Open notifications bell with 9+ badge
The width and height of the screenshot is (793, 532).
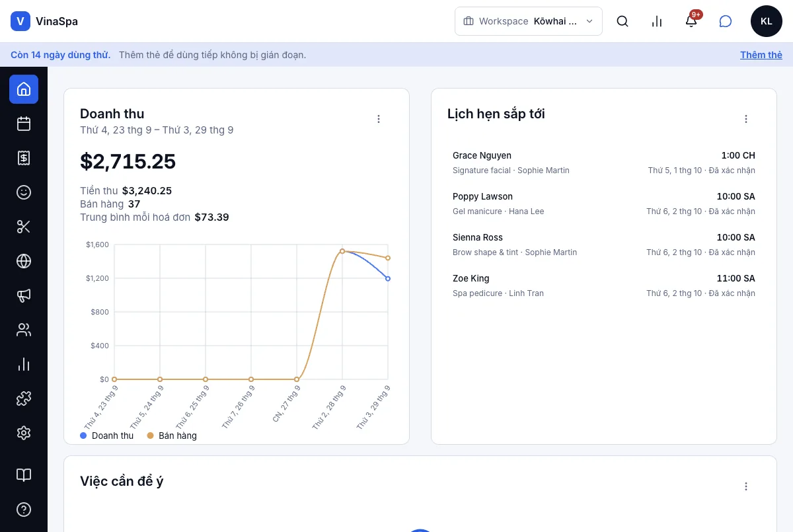click(x=691, y=21)
